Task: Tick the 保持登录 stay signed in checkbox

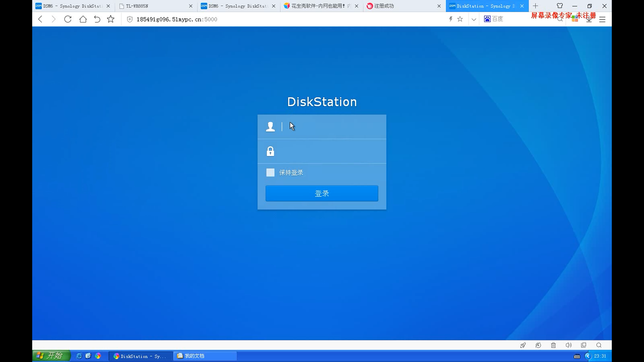Action: point(270,173)
